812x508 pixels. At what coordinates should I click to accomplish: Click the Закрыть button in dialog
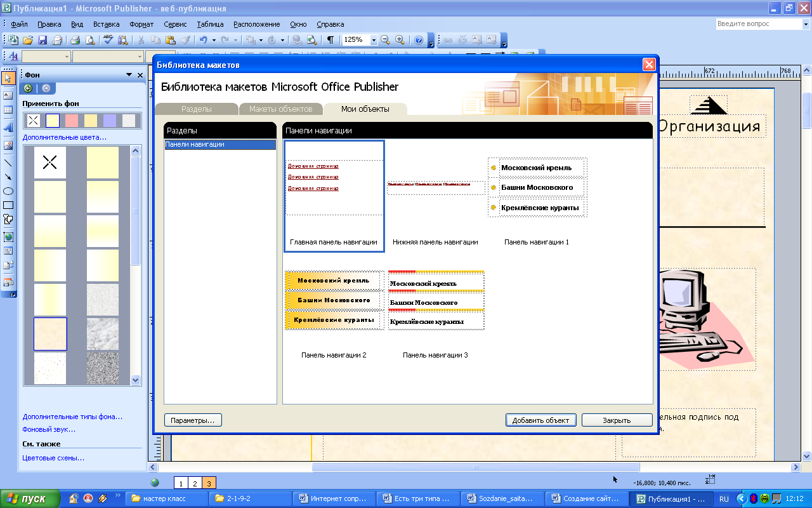pyautogui.click(x=617, y=420)
